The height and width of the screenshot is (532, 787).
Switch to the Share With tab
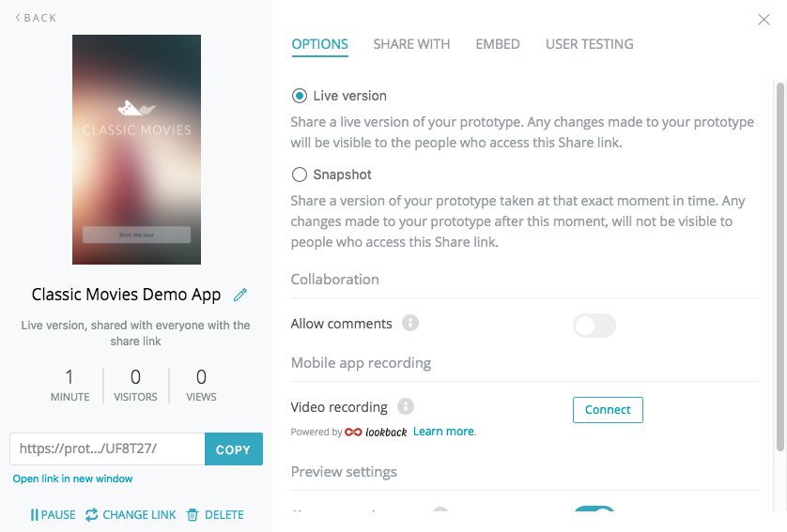(x=411, y=44)
